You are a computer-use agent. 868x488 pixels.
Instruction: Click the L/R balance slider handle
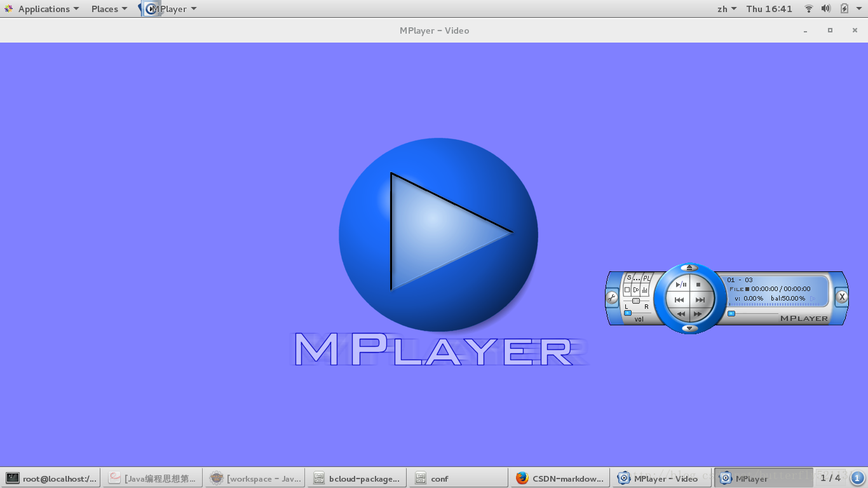[x=636, y=301]
